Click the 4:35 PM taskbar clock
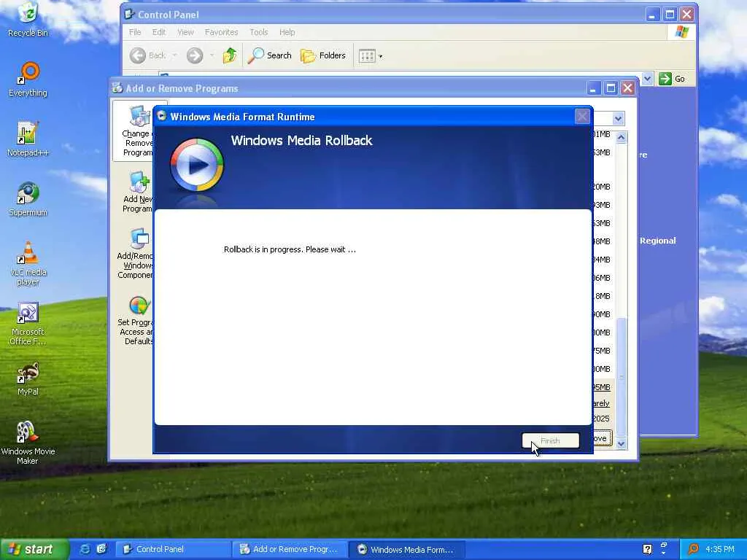Image resolution: width=747 pixels, height=560 pixels. coord(720,549)
